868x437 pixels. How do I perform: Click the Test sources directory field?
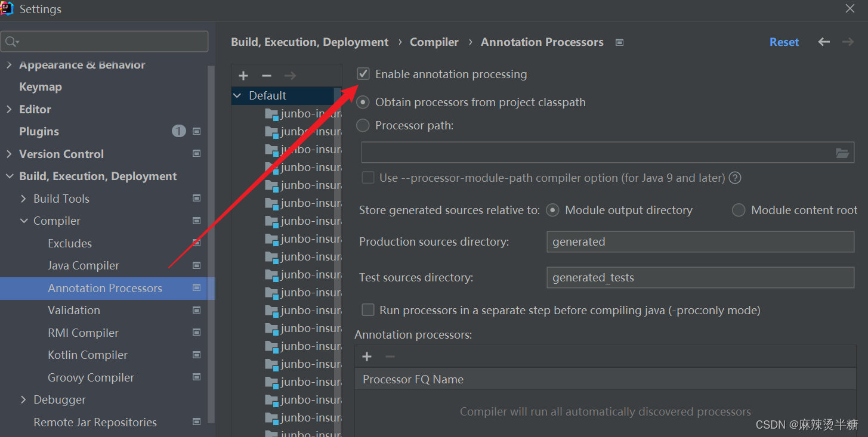(700, 277)
